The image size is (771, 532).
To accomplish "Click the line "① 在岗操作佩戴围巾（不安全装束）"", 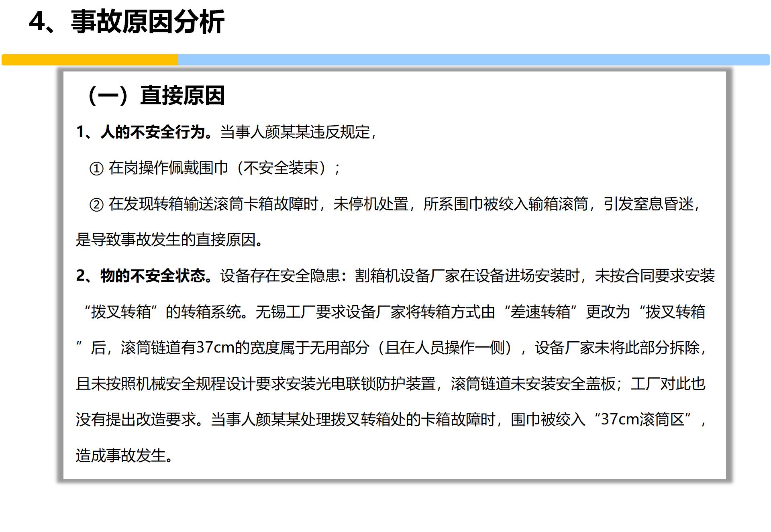I will (x=214, y=168).
